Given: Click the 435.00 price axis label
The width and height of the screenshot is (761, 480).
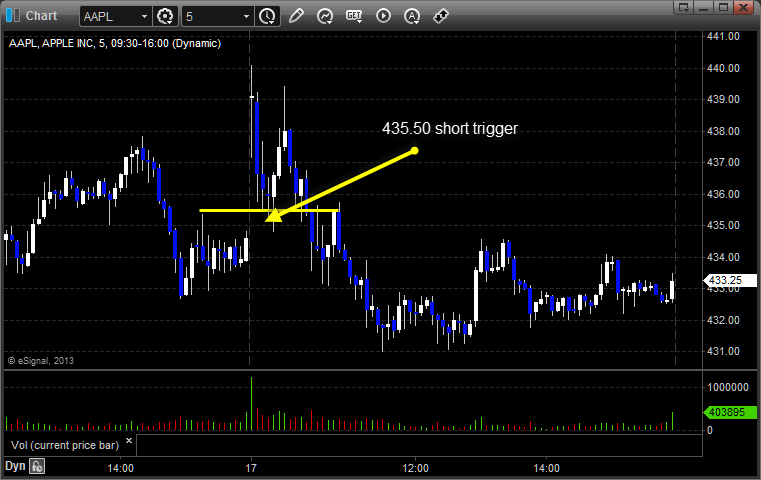Looking at the screenshot, I should coord(723,225).
